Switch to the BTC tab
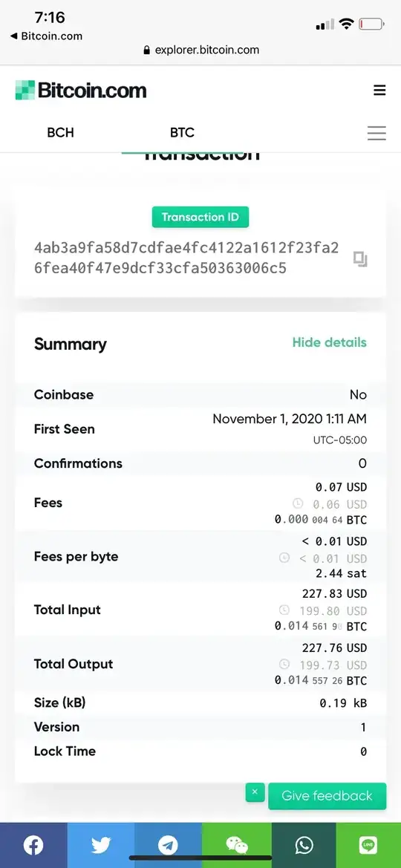 [x=182, y=133]
